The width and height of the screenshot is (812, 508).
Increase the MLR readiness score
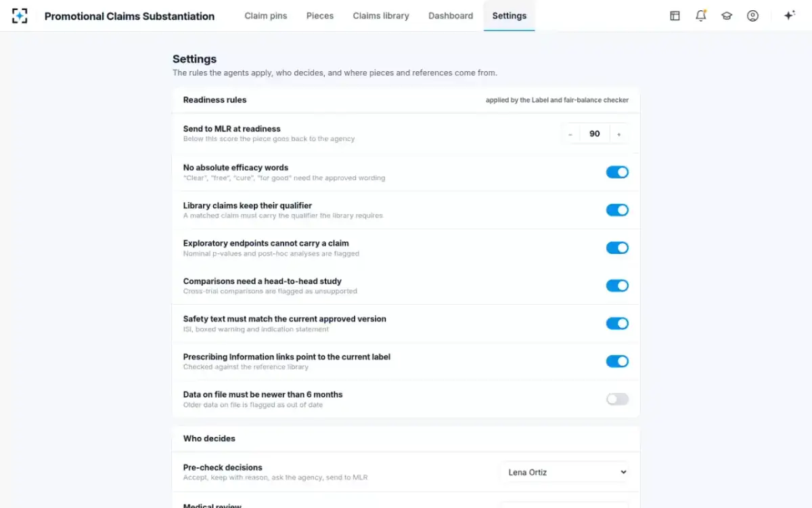(619, 134)
